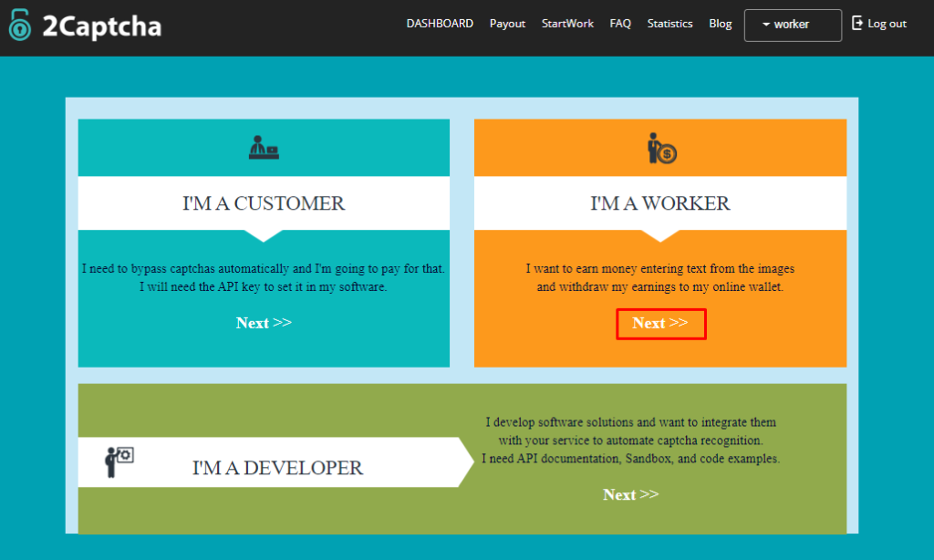
Task: Click the Log out link
Action: pos(887,24)
